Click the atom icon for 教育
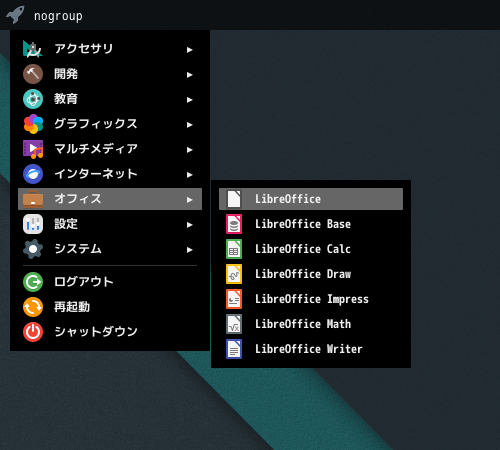The width and height of the screenshot is (500, 450). coord(33,99)
